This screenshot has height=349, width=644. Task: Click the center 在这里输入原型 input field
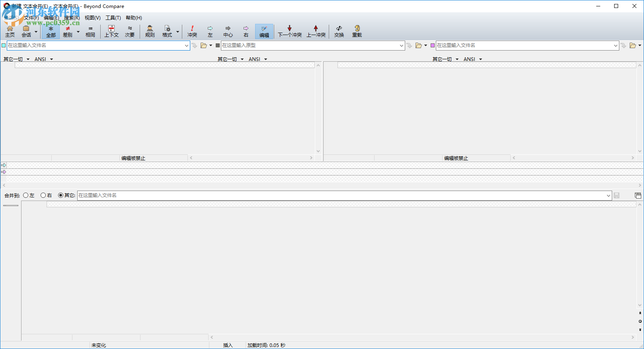[x=309, y=45]
